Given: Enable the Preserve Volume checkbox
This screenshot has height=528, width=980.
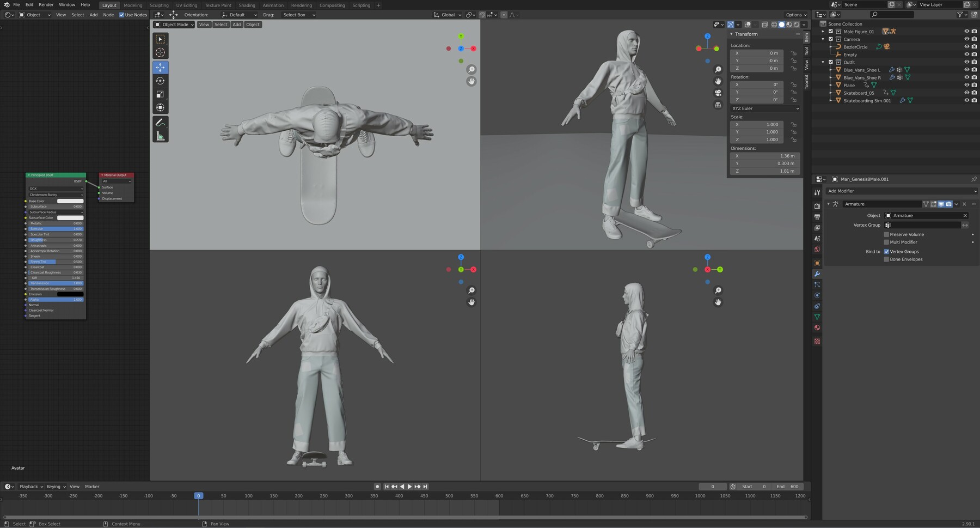Looking at the screenshot, I should tap(886, 234).
